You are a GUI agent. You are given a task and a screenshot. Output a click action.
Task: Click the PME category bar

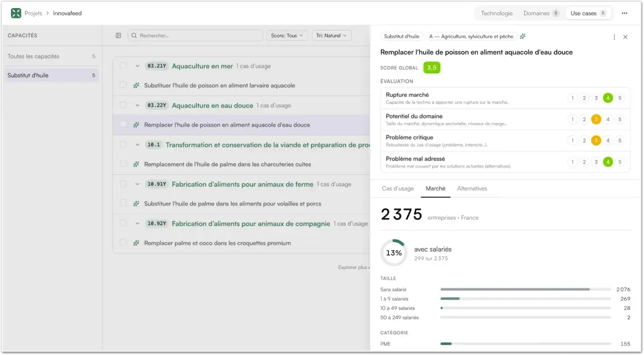tap(525, 344)
